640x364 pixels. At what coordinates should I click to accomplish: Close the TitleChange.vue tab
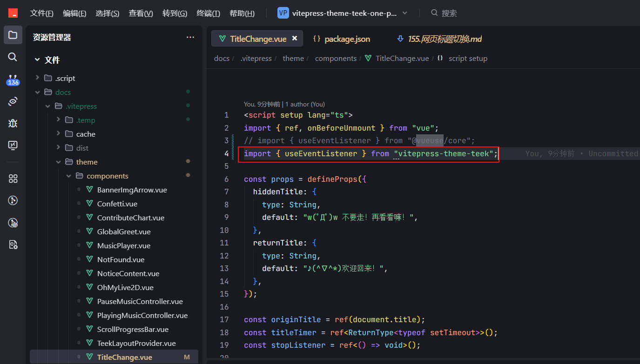coord(295,39)
